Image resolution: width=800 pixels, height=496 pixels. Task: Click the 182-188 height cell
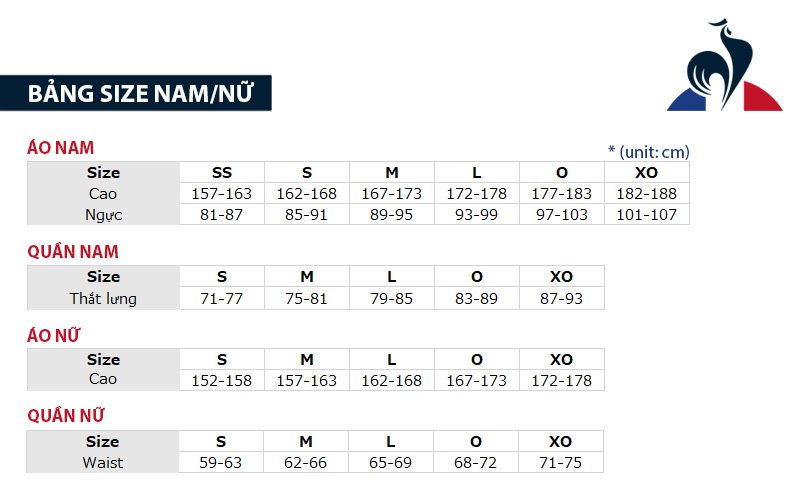pyautogui.click(x=646, y=194)
